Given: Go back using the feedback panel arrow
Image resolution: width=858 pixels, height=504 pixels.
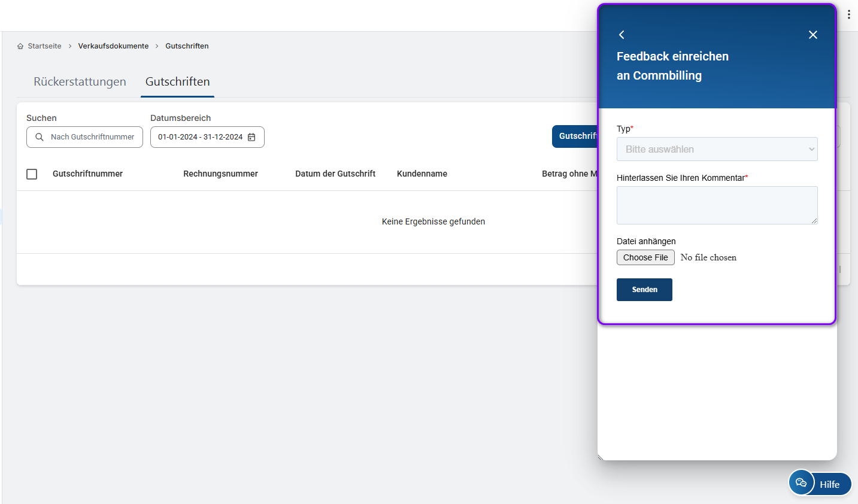Looking at the screenshot, I should click(x=621, y=35).
